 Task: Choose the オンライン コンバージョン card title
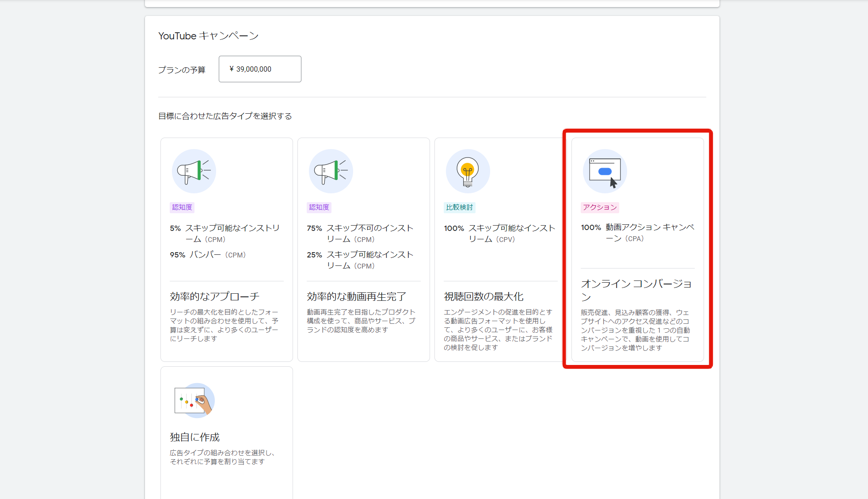[636, 290]
